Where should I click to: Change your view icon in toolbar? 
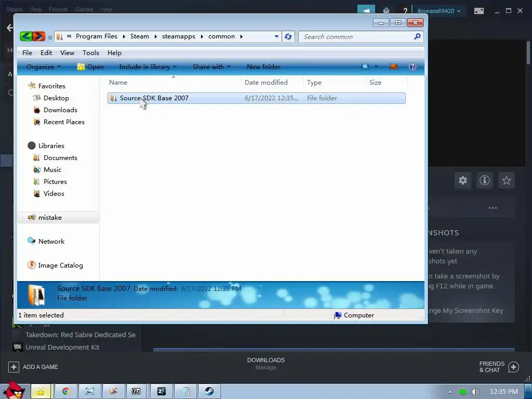(365, 67)
